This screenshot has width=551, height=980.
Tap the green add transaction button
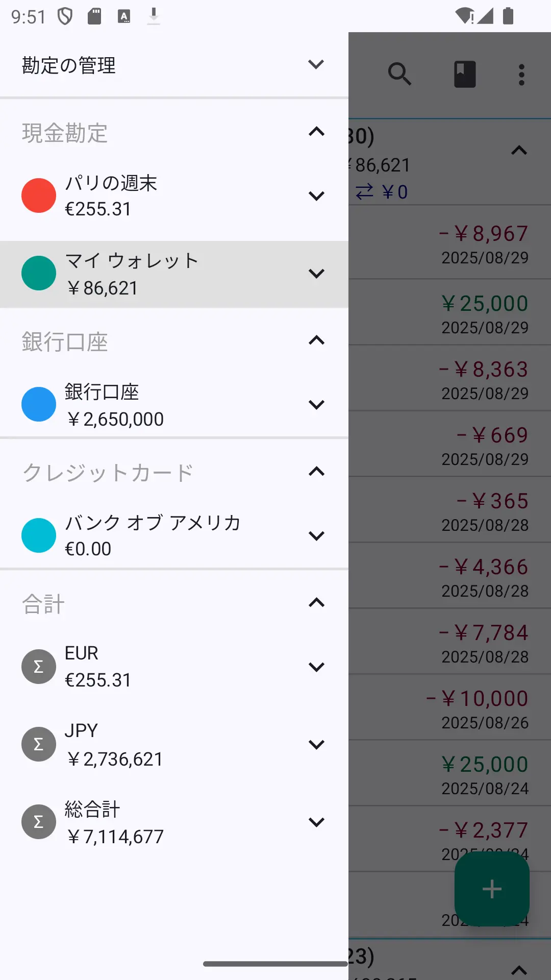(x=492, y=889)
